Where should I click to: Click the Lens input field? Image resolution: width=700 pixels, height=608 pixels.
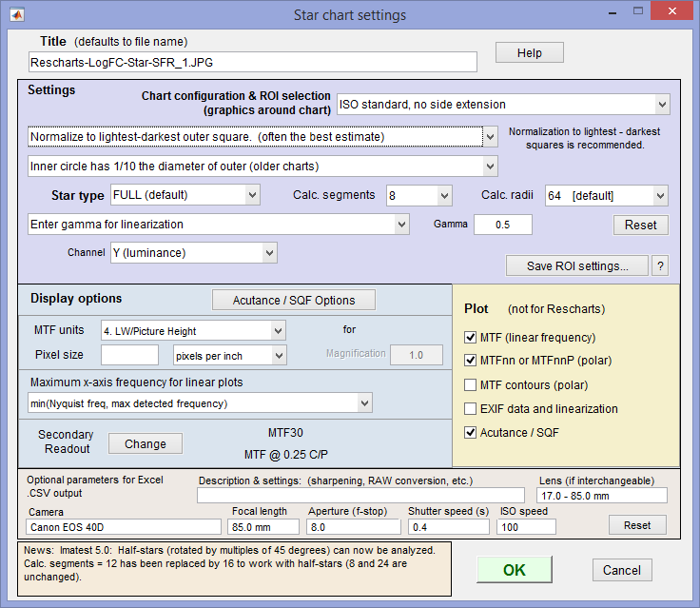pos(602,496)
